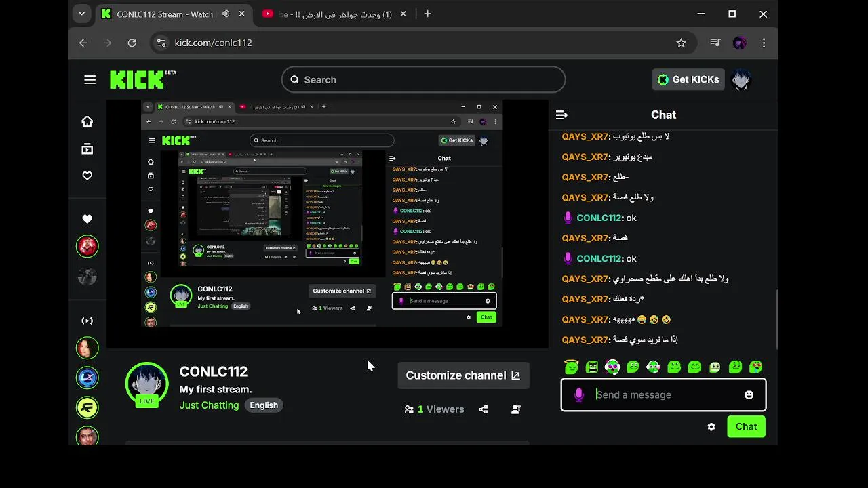The image size is (868, 488).
Task: Open Chrome media controls icon
Action: click(x=715, y=43)
